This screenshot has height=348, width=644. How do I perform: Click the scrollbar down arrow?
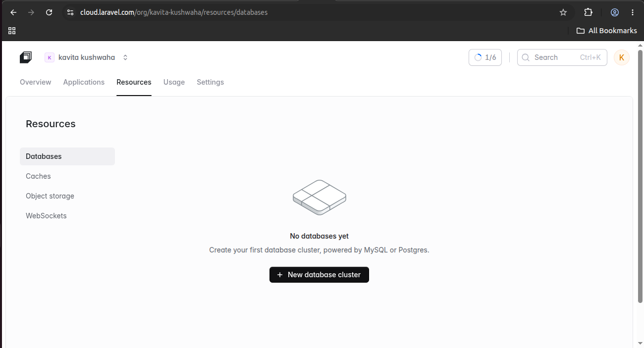tap(640, 343)
